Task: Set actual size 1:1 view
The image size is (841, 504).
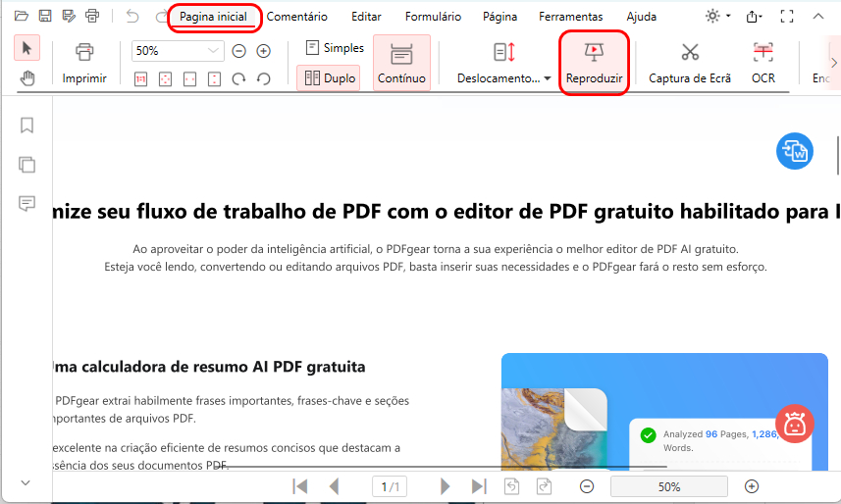Action: click(140, 79)
